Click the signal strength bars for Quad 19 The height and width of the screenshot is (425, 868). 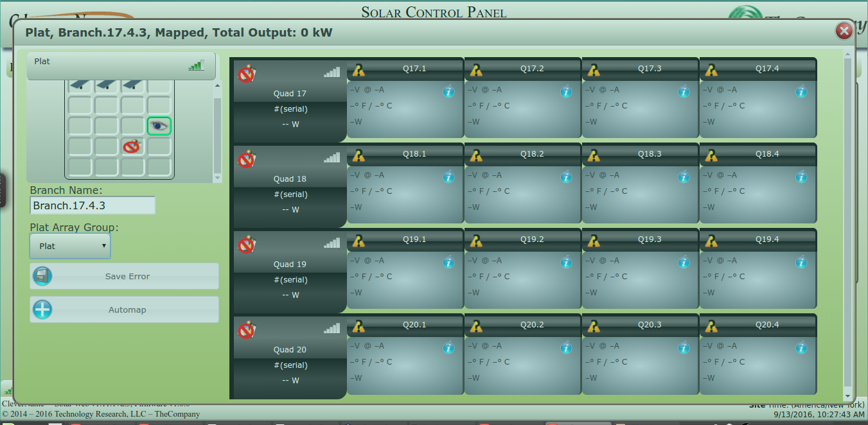click(x=332, y=243)
